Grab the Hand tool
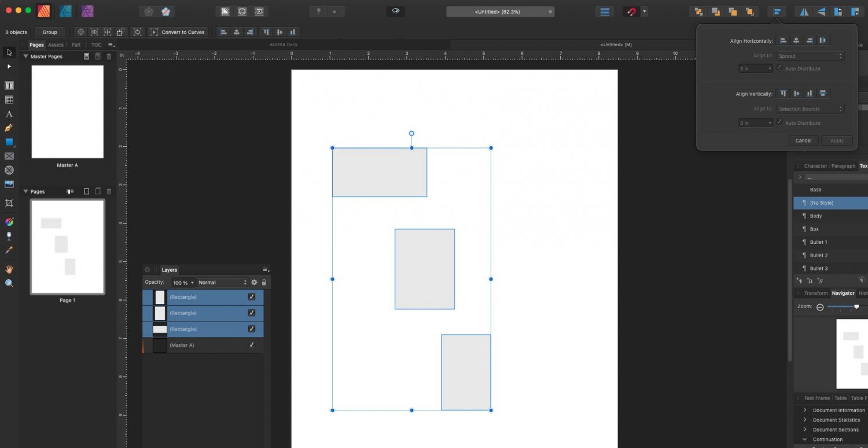This screenshot has height=448, width=868. [x=9, y=269]
